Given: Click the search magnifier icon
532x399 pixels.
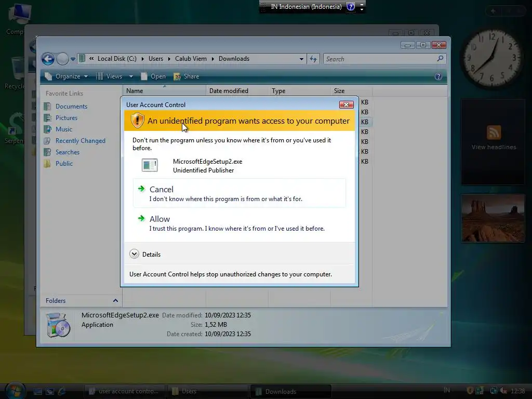Looking at the screenshot, I should pyautogui.click(x=440, y=59).
